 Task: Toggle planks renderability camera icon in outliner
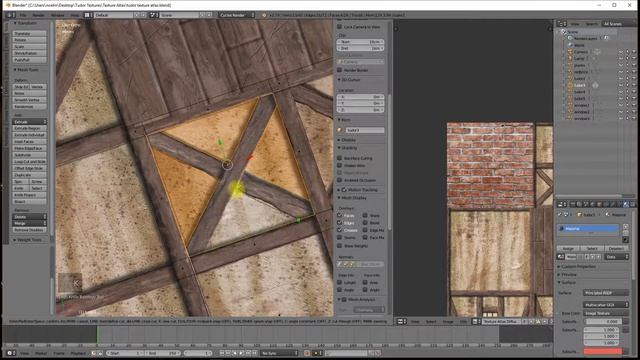tap(634, 65)
